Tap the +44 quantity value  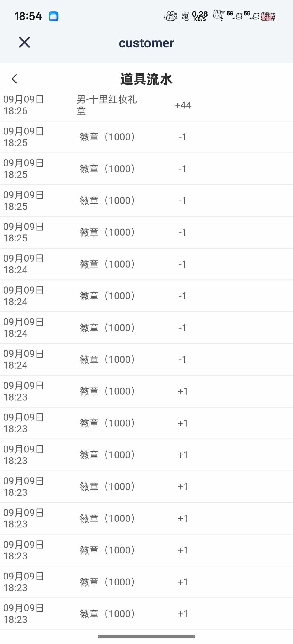[x=183, y=105]
